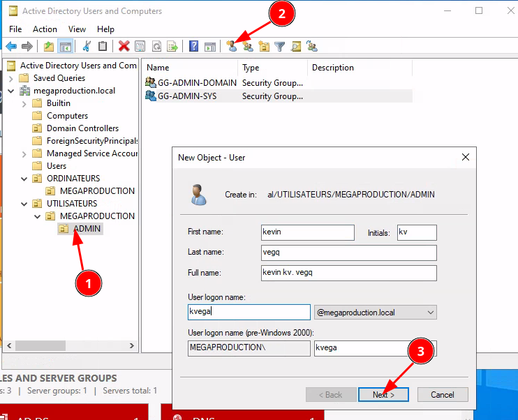This screenshot has width=518, height=420.
Task: Click the Next button in the dialog
Action: click(383, 394)
